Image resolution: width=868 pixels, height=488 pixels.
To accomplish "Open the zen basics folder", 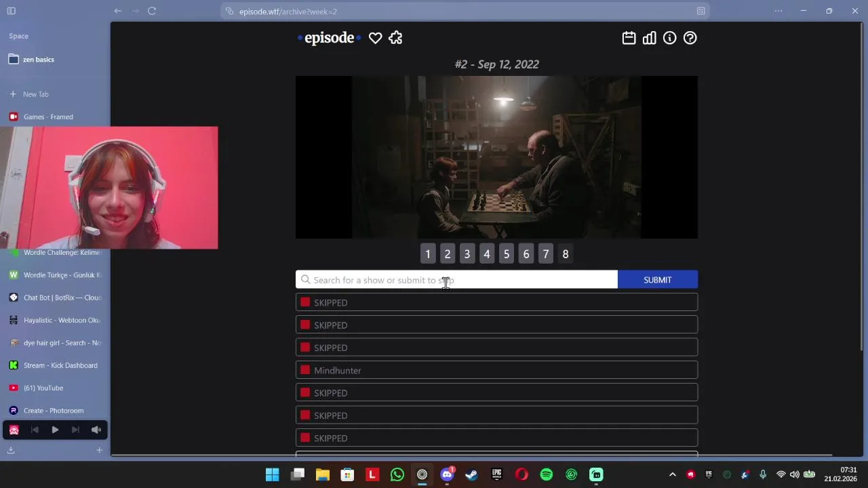I will click(x=55, y=60).
